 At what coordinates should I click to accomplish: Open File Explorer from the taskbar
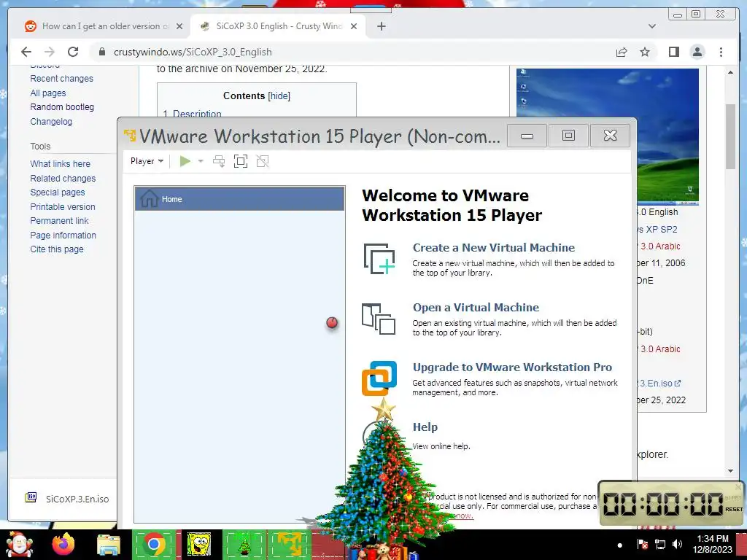pos(109,545)
